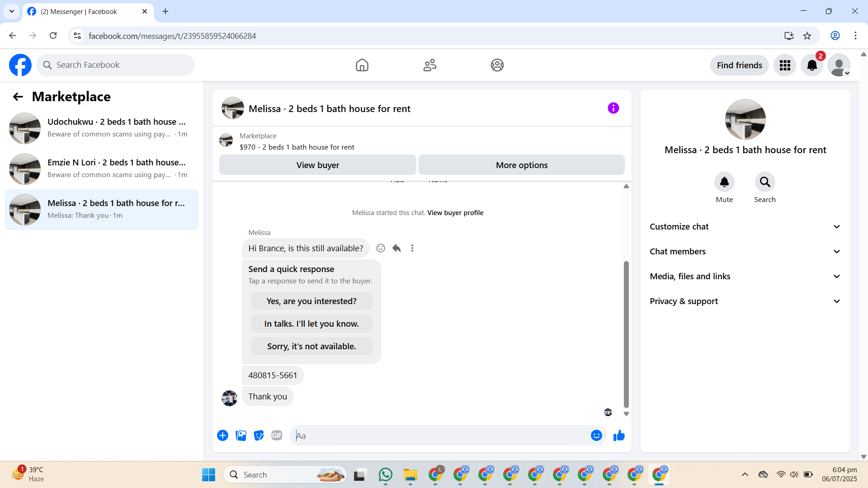Open conversation information purple icon
The height and width of the screenshot is (488, 868).
tap(613, 108)
